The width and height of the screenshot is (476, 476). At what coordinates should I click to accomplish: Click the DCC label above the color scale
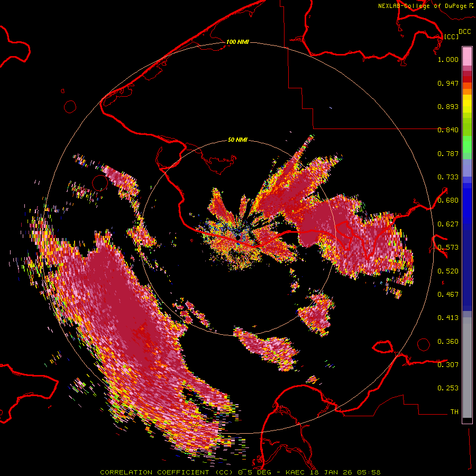click(465, 32)
